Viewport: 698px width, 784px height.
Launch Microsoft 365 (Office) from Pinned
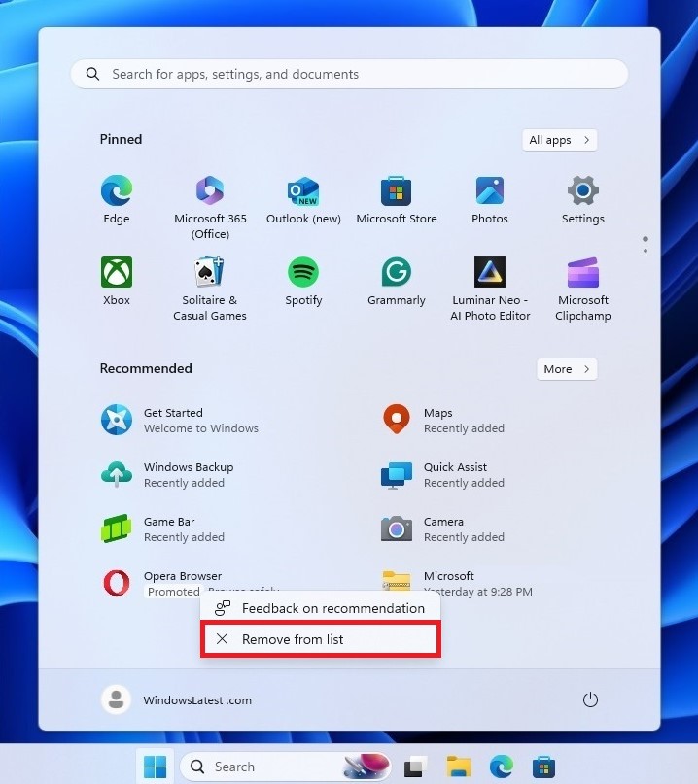(210, 207)
